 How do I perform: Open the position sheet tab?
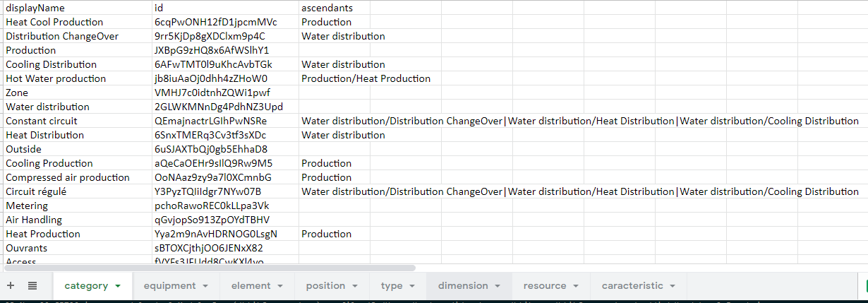325,286
